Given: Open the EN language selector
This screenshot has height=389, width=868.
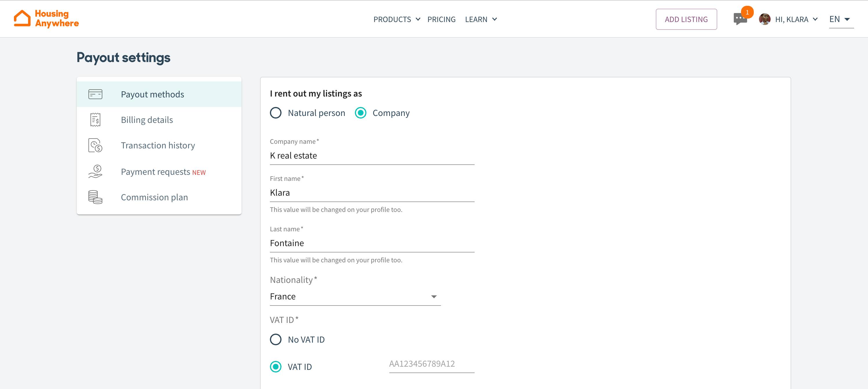Looking at the screenshot, I should [x=841, y=19].
